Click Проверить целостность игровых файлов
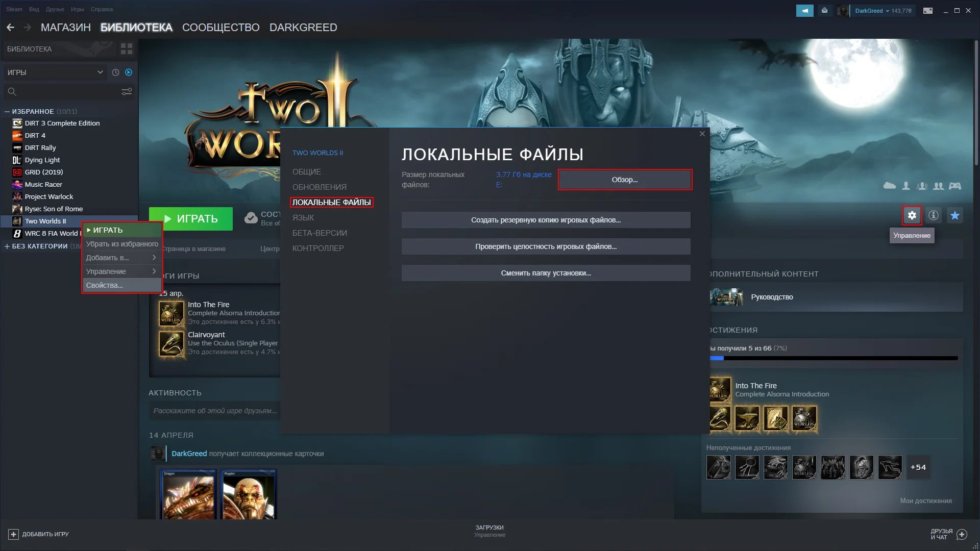The height and width of the screenshot is (551, 980). [546, 246]
